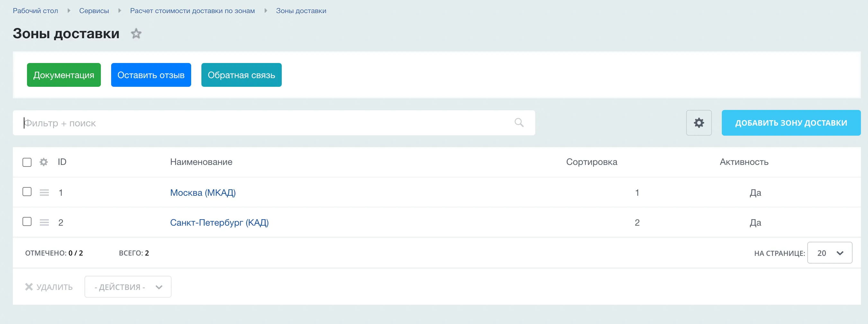Open the Документация button
This screenshot has width=868, height=324.
(x=64, y=75)
